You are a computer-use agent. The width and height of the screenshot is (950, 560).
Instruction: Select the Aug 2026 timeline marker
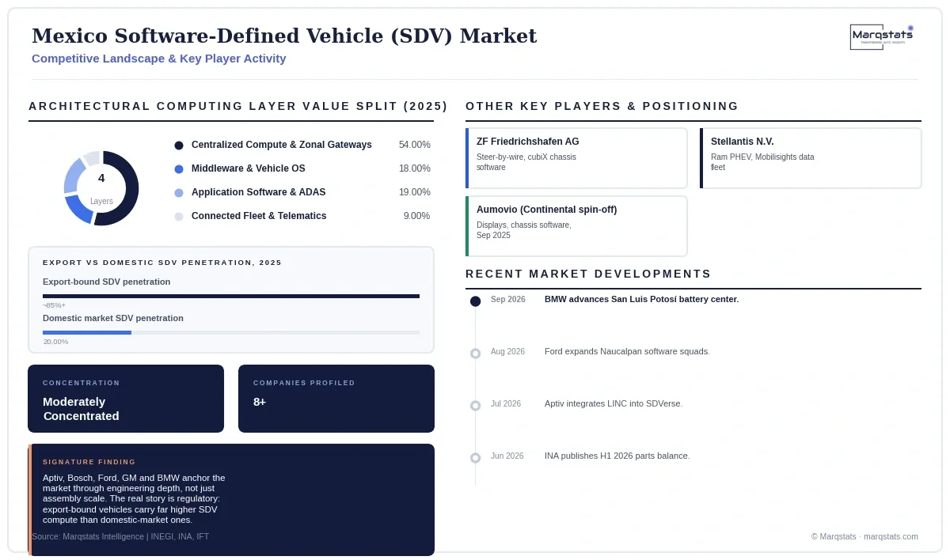tap(475, 354)
